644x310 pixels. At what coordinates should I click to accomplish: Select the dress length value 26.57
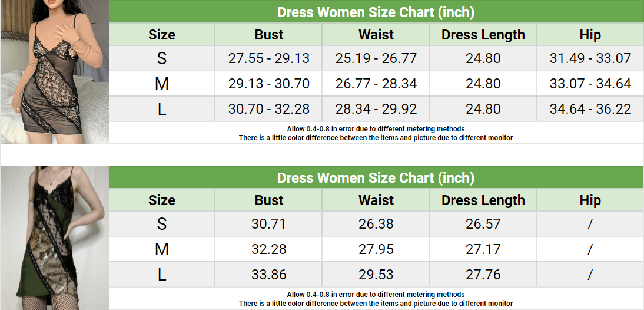pyautogui.click(x=483, y=224)
